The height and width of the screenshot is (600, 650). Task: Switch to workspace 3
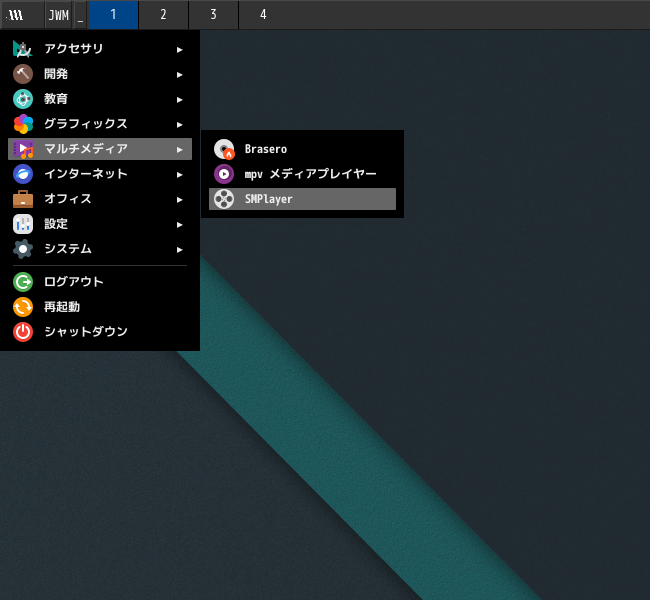213,15
